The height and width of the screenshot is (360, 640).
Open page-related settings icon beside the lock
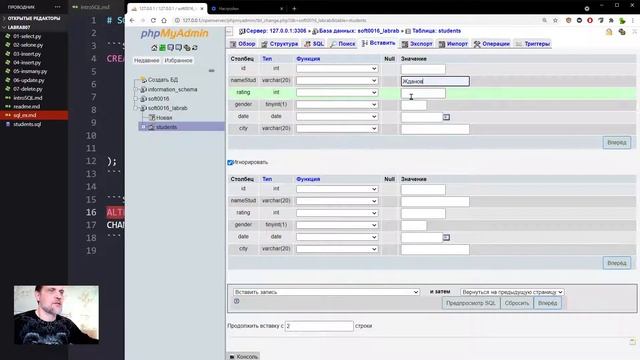point(622,32)
